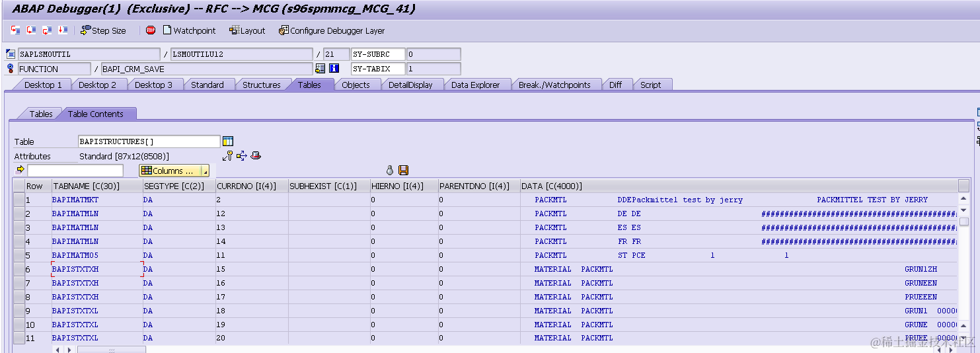The image size is (980, 353).
Task: Click the DATA [C(4000)] column header
Action: point(737,186)
